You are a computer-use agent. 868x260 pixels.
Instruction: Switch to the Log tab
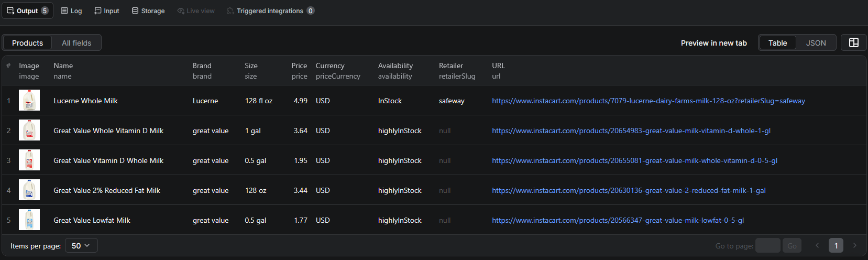[x=71, y=10]
